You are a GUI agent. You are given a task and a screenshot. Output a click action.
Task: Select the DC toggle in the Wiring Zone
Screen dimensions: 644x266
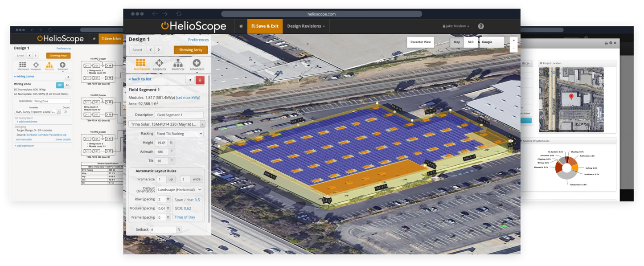coord(60,85)
